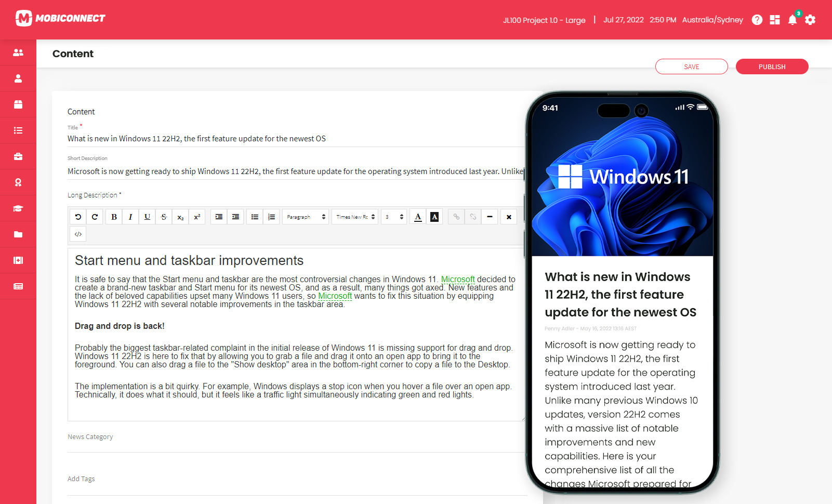The image size is (832, 504).
Task: Open the user groups sidebar icon
Action: point(18,52)
